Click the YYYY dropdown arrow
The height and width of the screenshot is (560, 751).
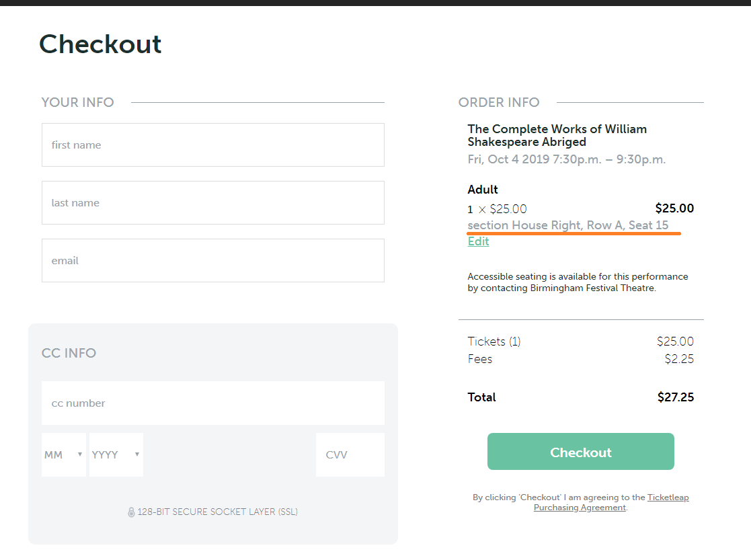137,454
